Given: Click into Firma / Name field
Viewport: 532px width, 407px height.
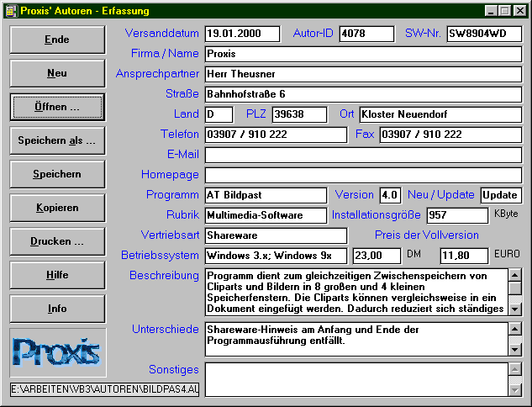Looking at the screenshot, I should click(x=363, y=54).
